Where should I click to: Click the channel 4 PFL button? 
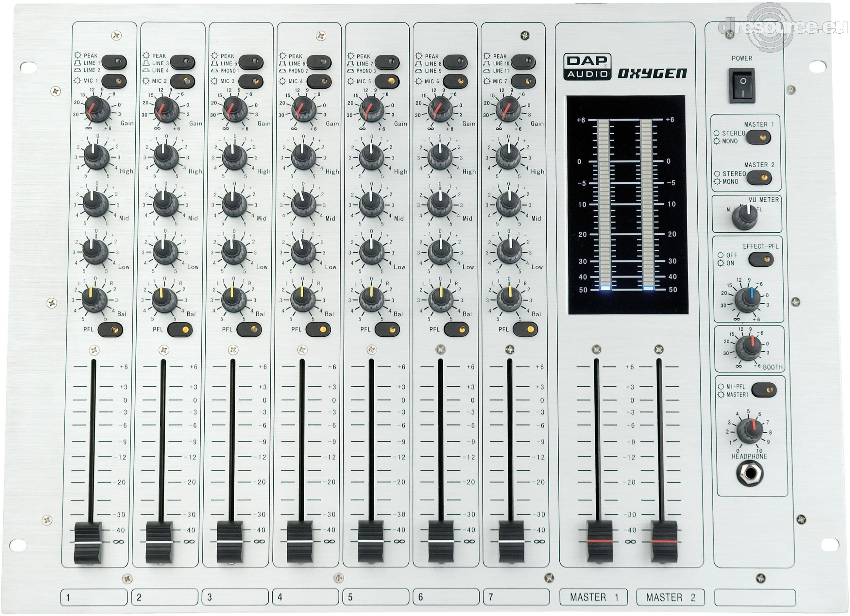point(318,330)
